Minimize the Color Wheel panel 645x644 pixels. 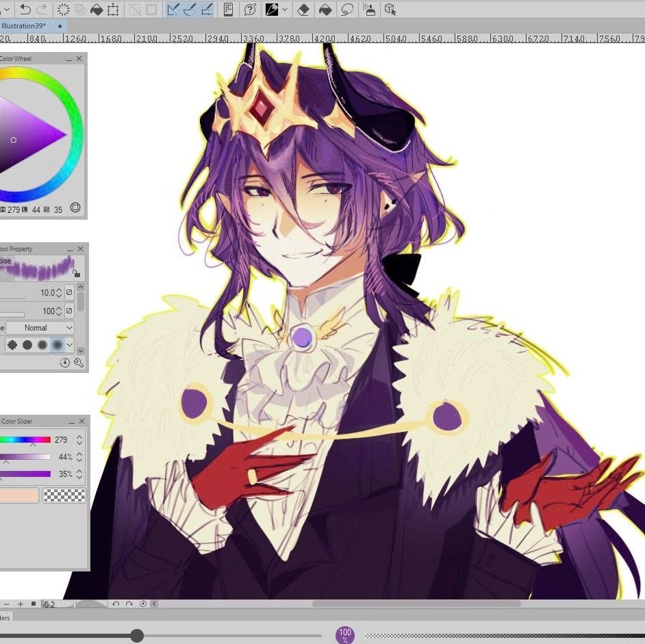(68, 60)
